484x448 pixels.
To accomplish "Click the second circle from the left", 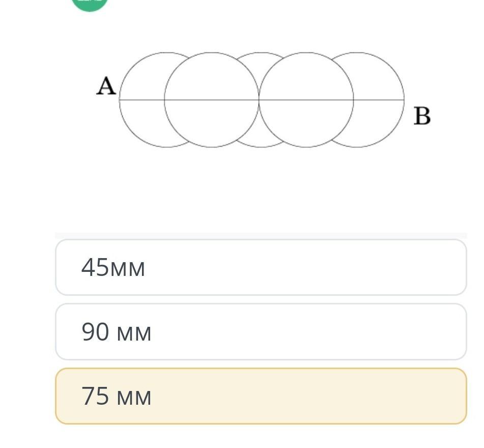I will (x=211, y=122).
